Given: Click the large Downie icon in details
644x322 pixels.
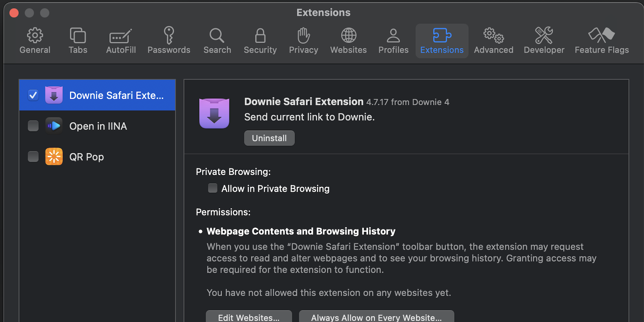Looking at the screenshot, I should [214, 113].
